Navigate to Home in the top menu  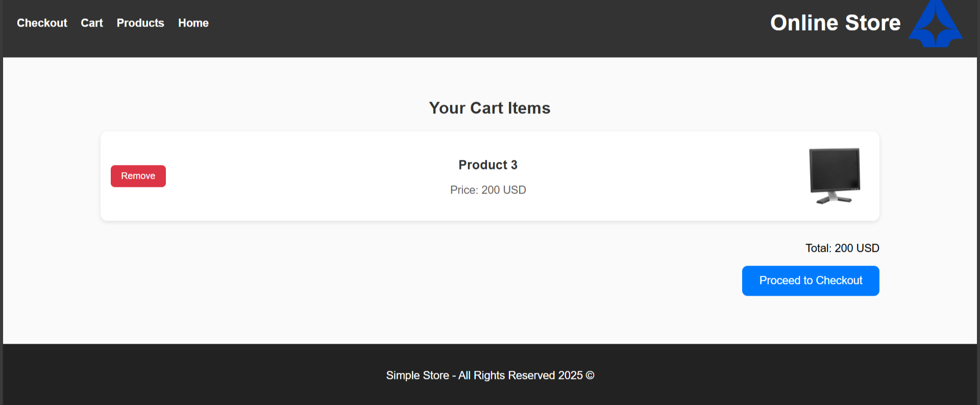(193, 23)
